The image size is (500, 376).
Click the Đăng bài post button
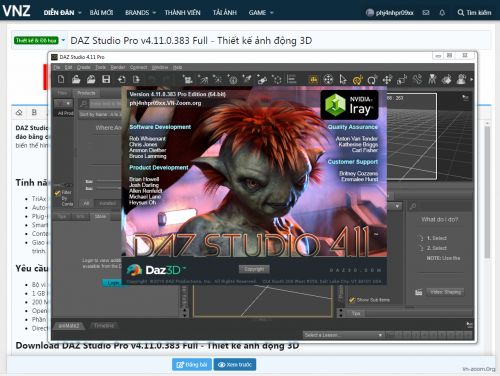(x=192, y=365)
